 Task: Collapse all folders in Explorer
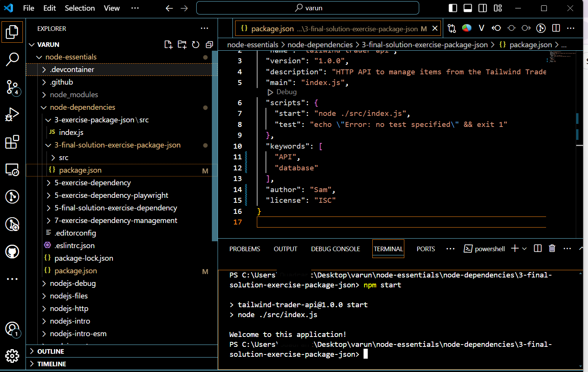click(x=209, y=45)
